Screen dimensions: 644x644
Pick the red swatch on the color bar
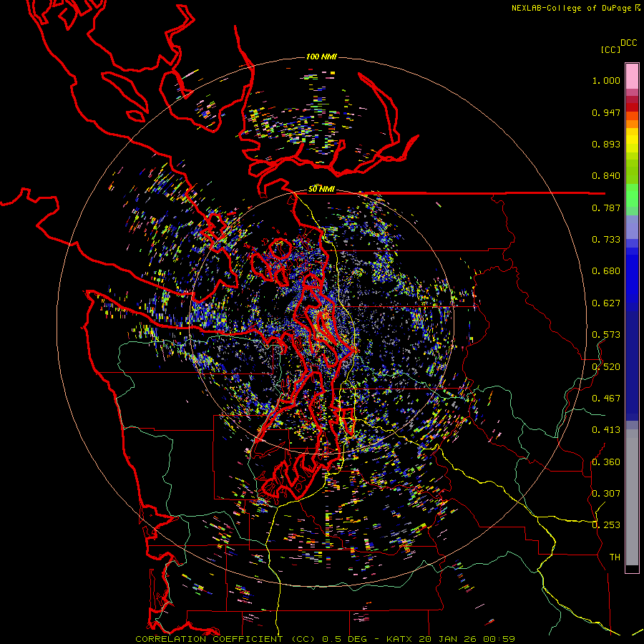tap(632, 107)
